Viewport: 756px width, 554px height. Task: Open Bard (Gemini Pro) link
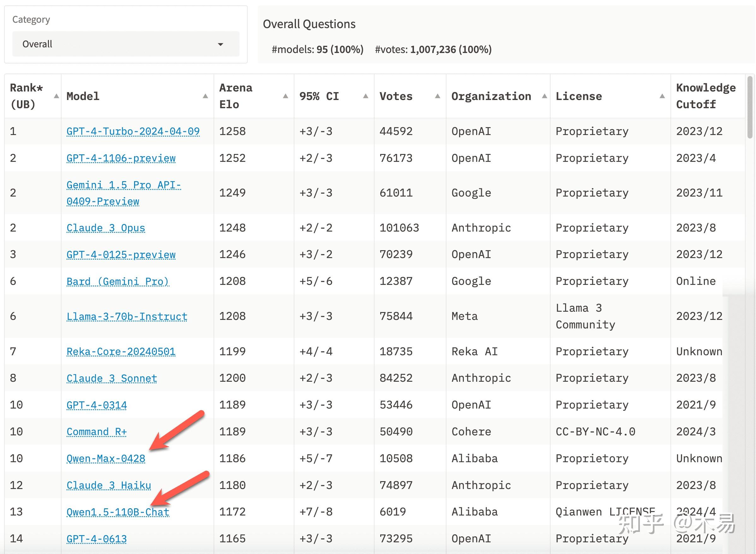118,281
